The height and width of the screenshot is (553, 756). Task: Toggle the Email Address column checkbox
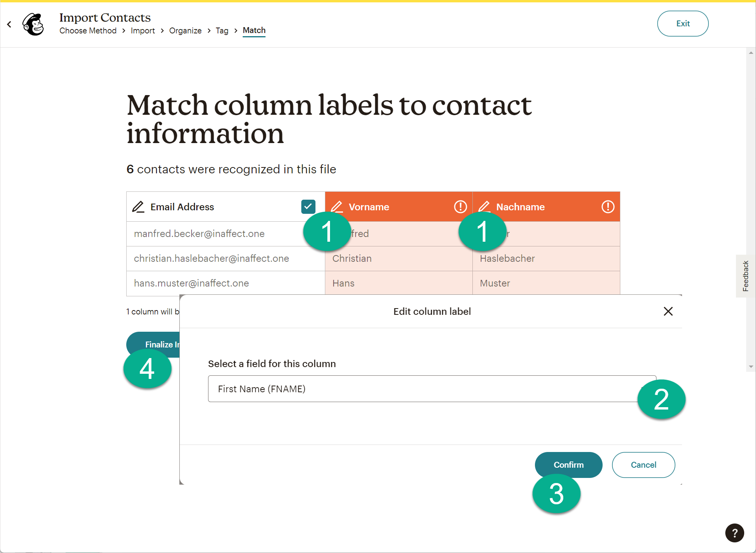tap(308, 207)
